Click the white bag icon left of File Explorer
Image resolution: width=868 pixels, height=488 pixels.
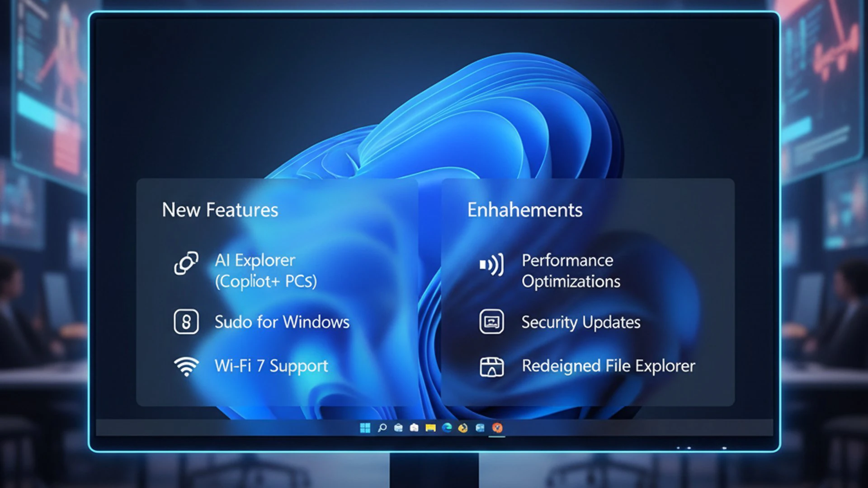[414, 427]
